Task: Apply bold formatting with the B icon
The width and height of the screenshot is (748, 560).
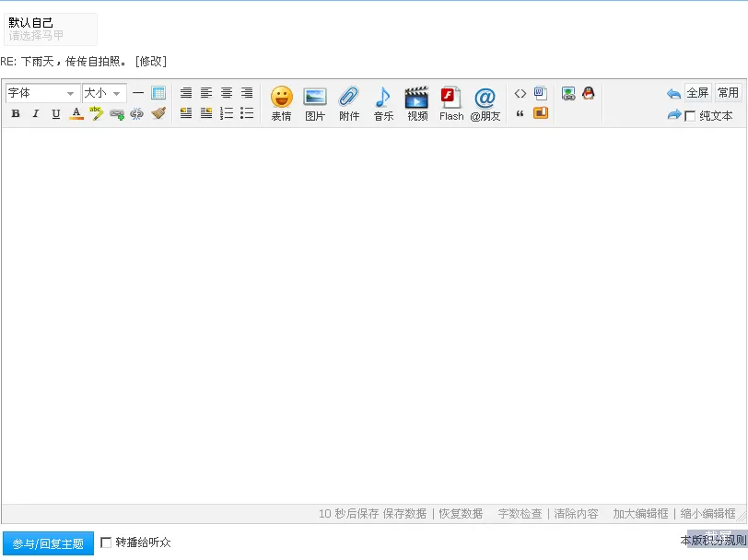Action: pos(15,112)
